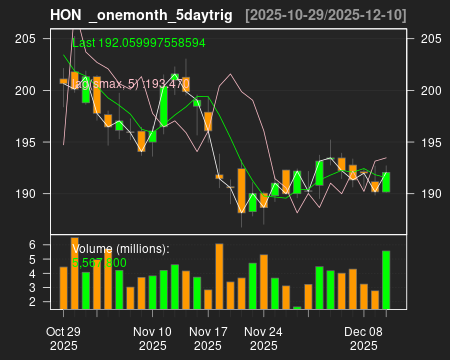Click the "5" label on the volume axis

pos(32,259)
